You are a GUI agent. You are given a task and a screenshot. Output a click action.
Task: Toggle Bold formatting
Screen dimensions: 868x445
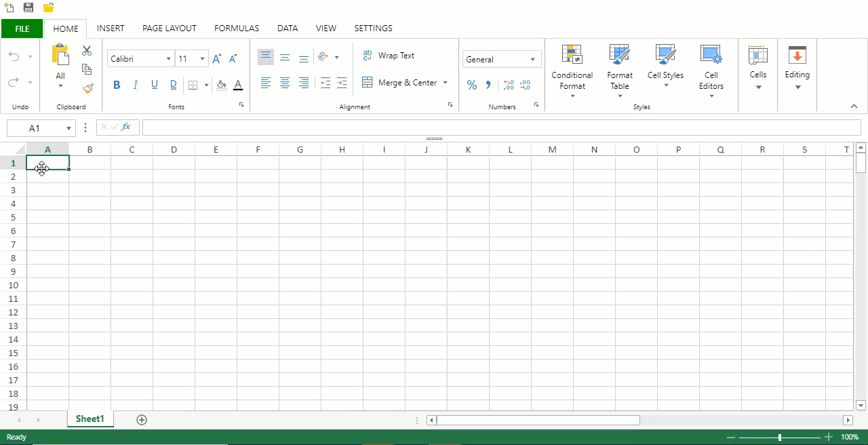click(117, 85)
